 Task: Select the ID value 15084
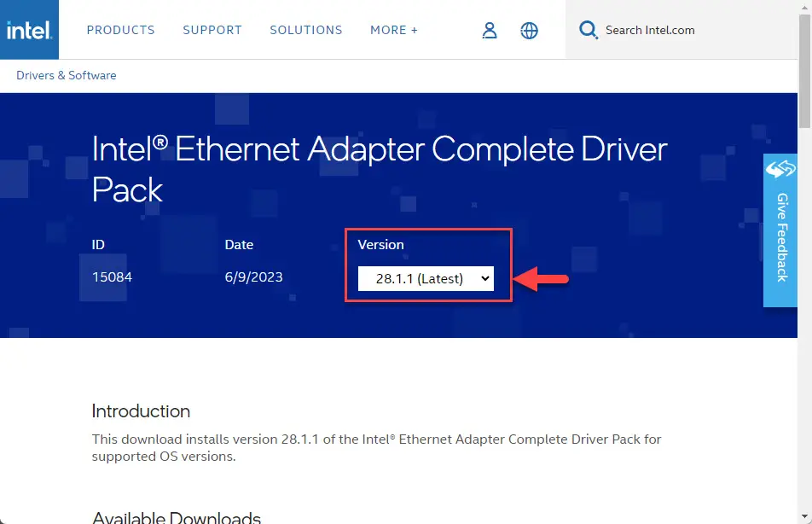[112, 277]
